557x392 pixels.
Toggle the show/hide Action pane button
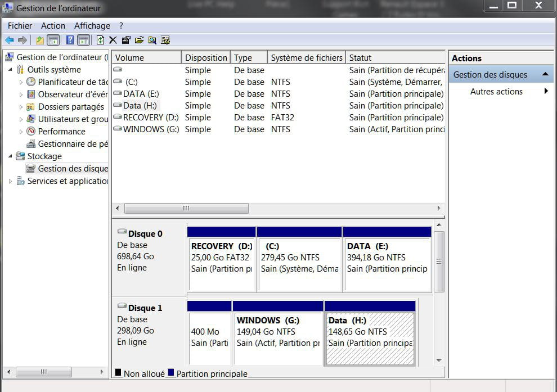(x=83, y=40)
